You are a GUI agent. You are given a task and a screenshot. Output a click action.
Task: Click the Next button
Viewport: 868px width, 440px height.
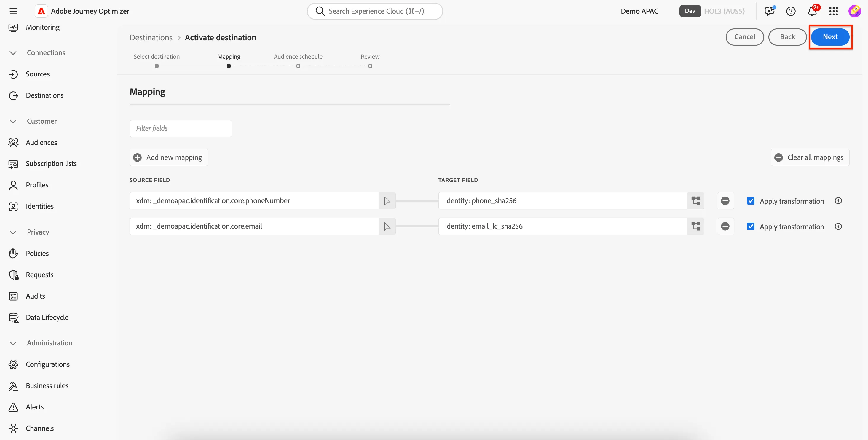(830, 37)
